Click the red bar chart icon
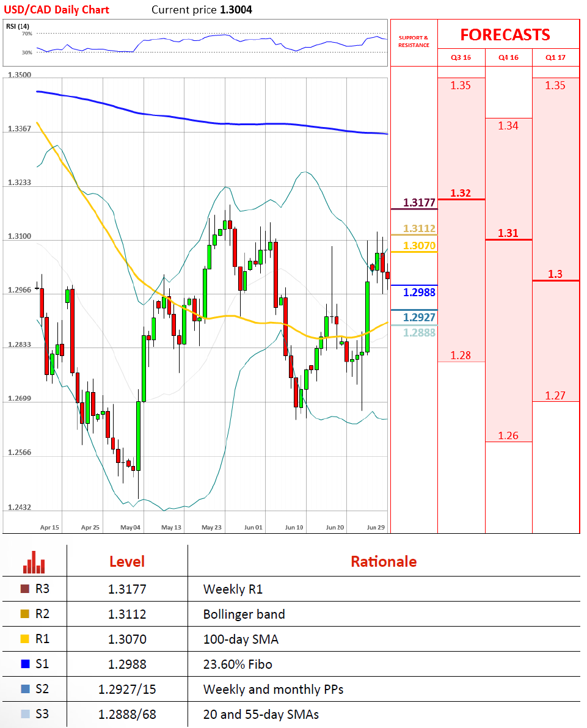The width and height of the screenshot is (587, 728). click(x=34, y=562)
